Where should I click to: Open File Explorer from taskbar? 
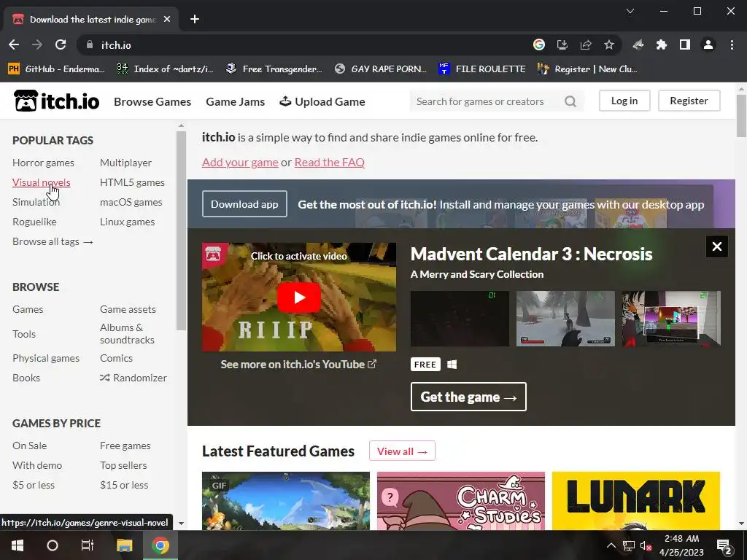click(124, 545)
